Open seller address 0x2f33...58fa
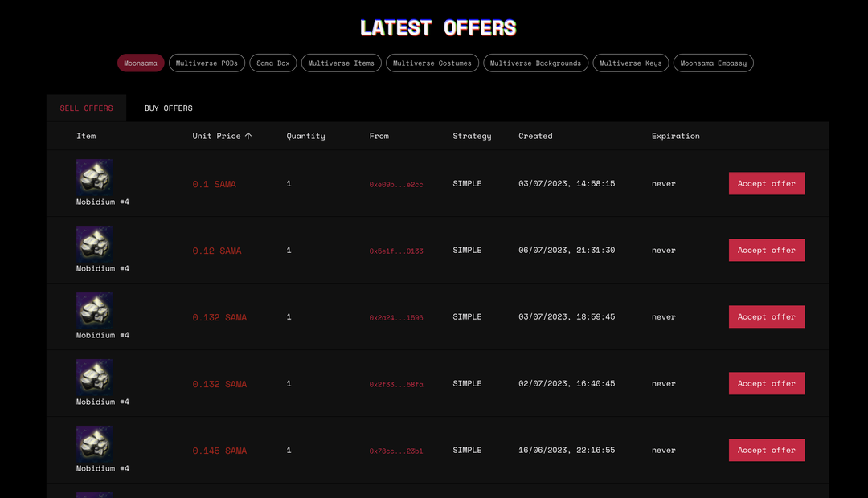The width and height of the screenshot is (868, 498). [396, 385]
